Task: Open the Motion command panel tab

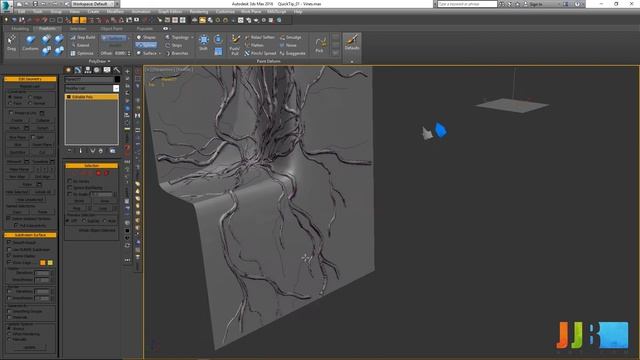Action: click(x=97, y=70)
